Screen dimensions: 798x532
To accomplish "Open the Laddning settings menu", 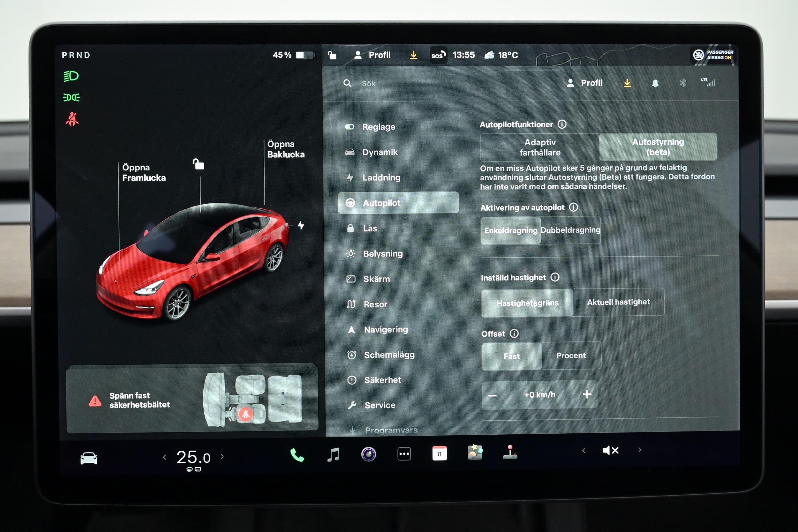I will 381,177.
